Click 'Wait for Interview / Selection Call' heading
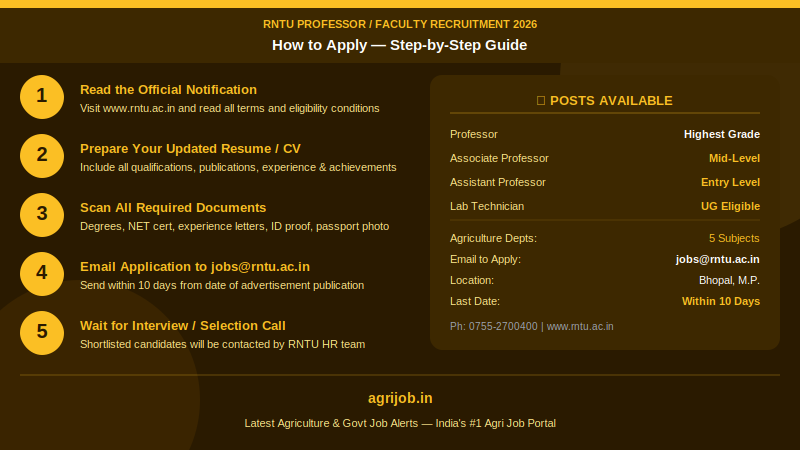This screenshot has height=450, width=800. [183, 326]
